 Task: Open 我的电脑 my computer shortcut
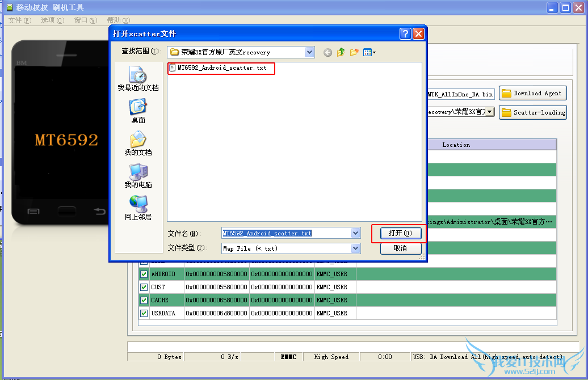pyautogui.click(x=138, y=176)
